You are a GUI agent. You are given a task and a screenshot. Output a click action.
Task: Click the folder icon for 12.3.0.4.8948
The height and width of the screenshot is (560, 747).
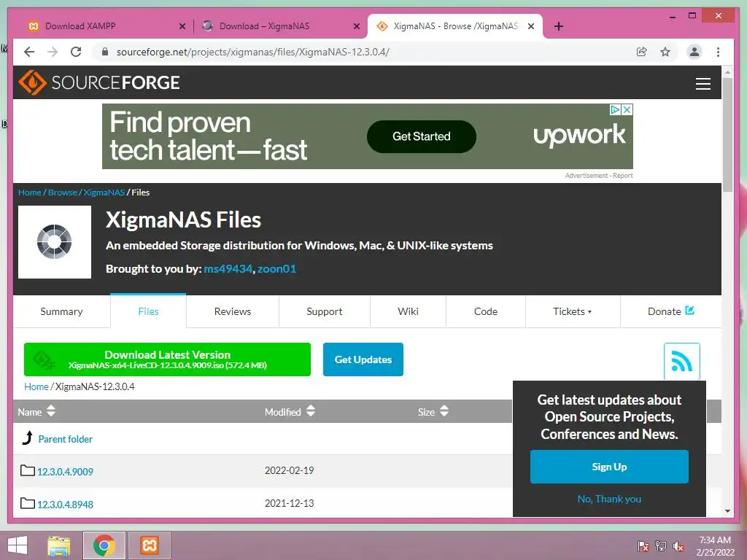coord(28,503)
